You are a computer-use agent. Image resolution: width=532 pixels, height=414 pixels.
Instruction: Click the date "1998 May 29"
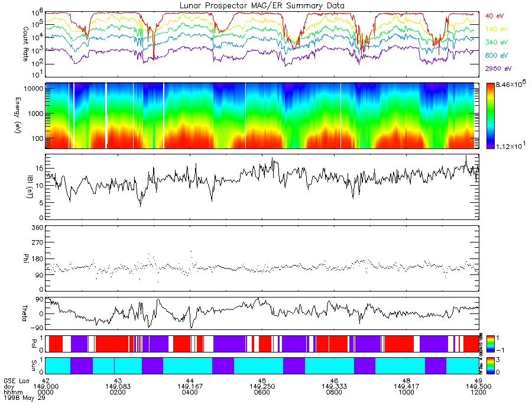24,397
